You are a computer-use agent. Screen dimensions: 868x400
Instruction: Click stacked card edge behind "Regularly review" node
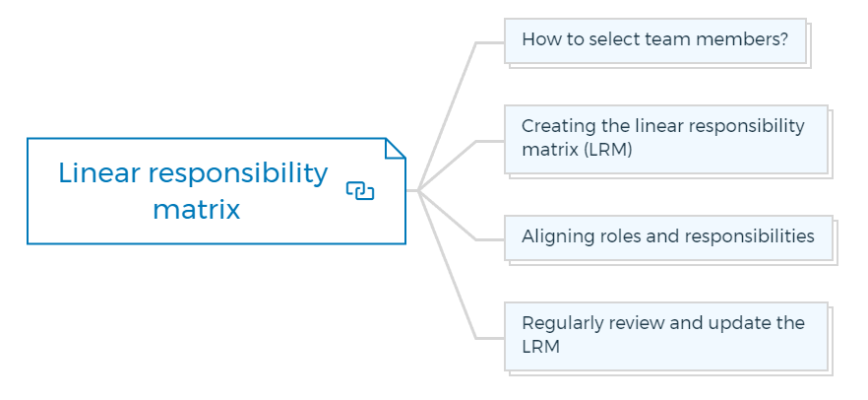[831, 341]
